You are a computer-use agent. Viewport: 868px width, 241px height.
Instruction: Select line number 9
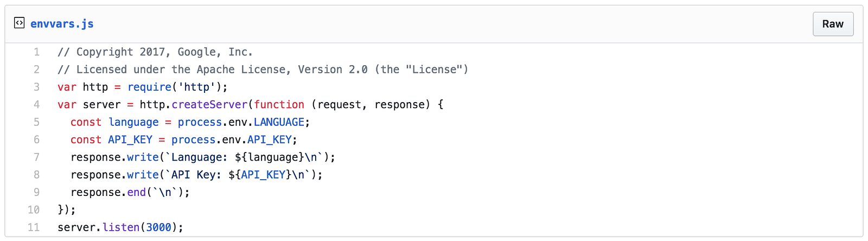click(36, 192)
